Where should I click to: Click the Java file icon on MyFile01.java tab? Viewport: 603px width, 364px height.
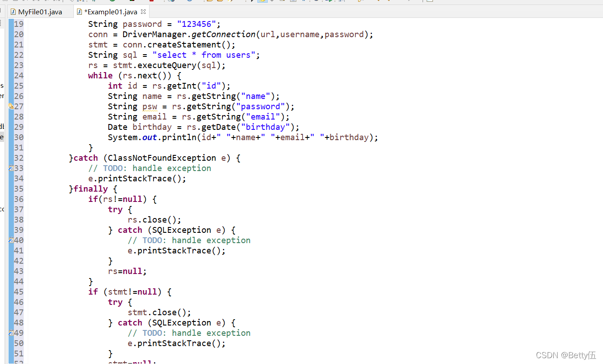point(13,12)
